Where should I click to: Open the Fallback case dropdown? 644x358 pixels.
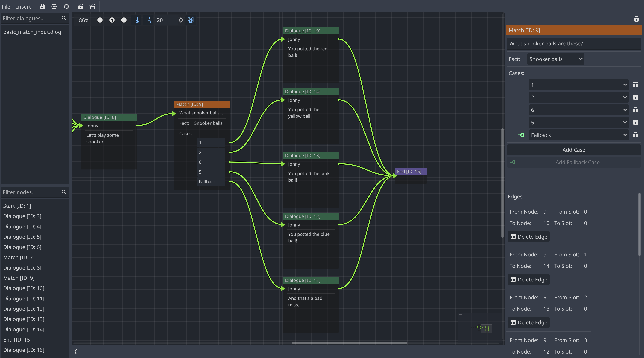pos(578,135)
